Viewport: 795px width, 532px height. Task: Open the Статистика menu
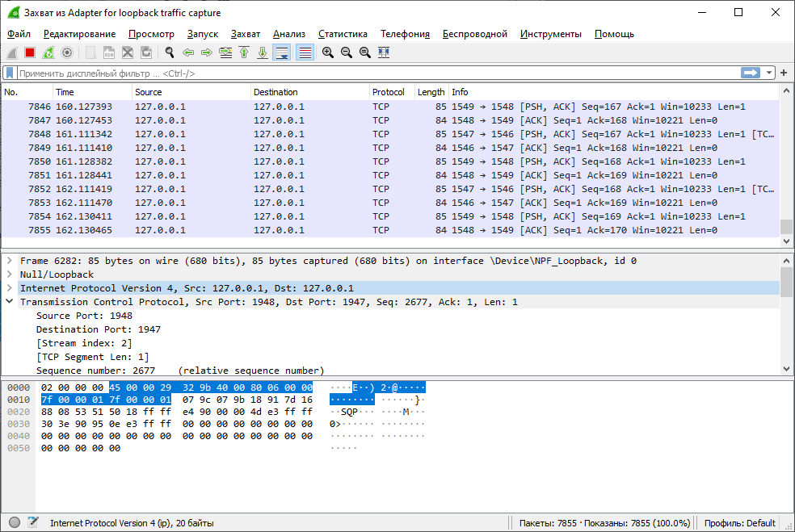(x=343, y=34)
